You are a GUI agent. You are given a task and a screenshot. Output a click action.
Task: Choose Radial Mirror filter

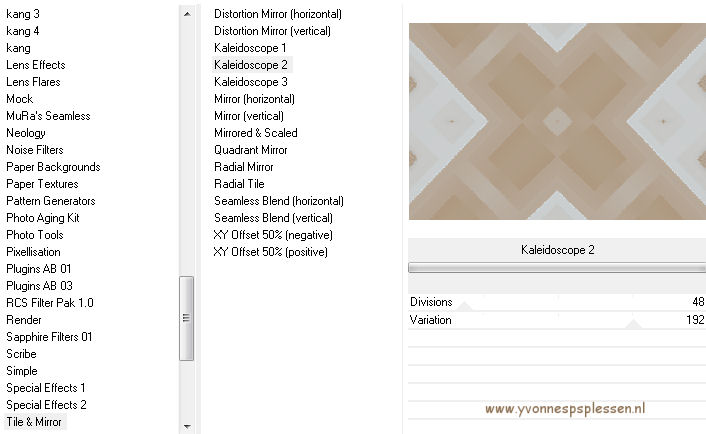(244, 167)
